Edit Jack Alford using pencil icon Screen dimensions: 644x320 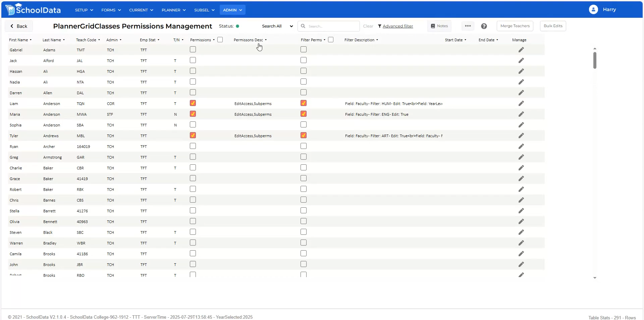pyautogui.click(x=521, y=60)
